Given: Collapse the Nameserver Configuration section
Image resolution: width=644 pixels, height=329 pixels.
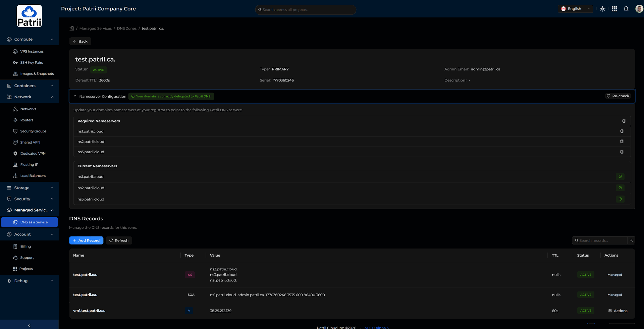Looking at the screenshot, I should click(75, 96).
